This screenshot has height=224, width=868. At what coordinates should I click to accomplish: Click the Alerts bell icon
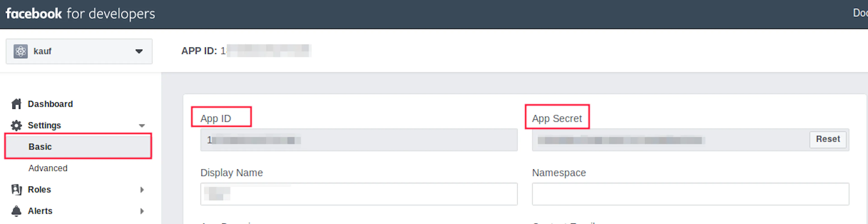tap(16, 211)
